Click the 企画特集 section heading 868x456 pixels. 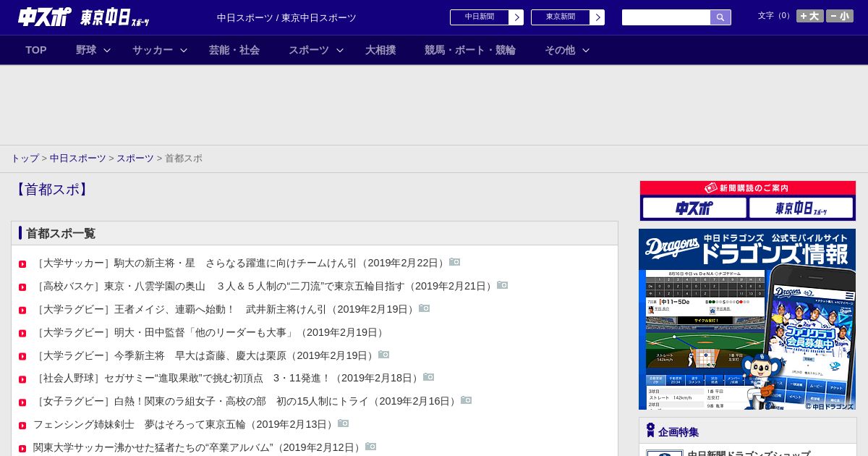678,432
